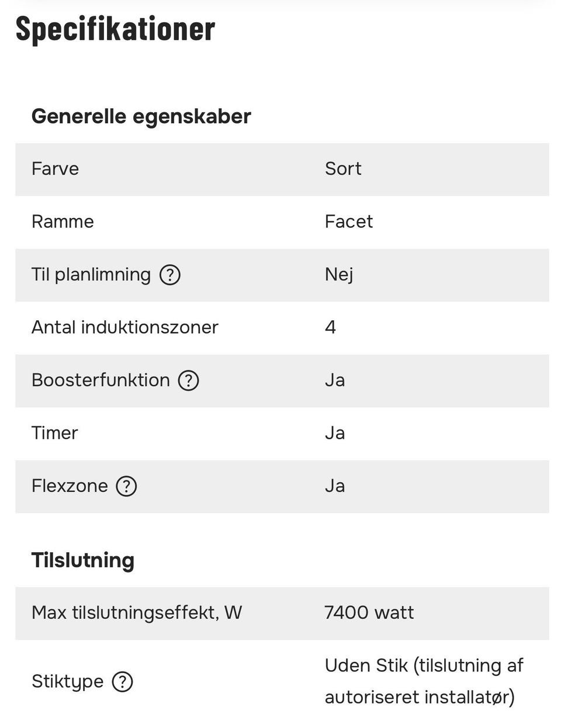
Task: Open help icon beside Til planlimning
Action: [170, 275]
